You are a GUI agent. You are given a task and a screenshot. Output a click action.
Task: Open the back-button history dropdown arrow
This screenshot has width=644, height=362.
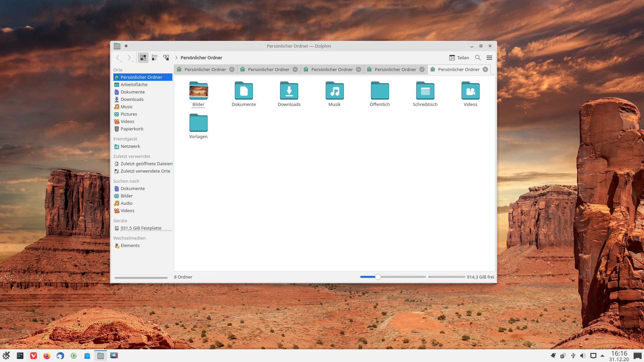[x=121, y=61]
